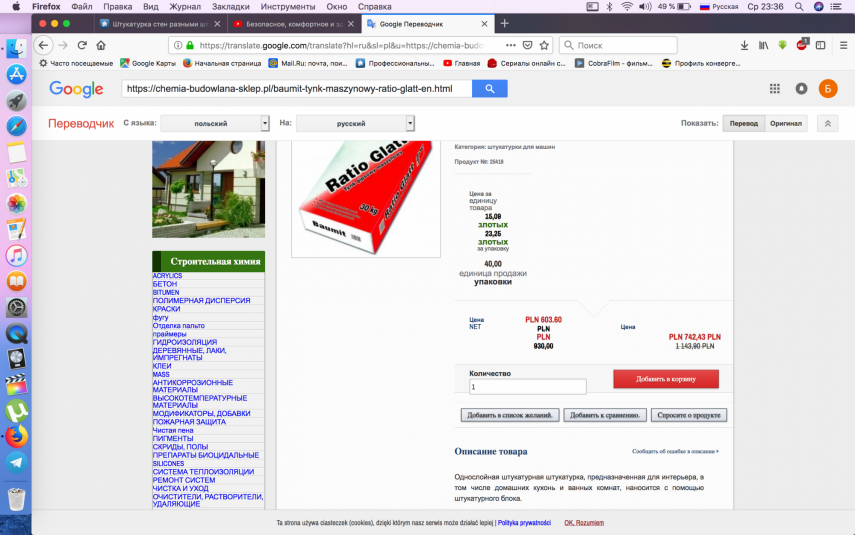Open the Google apps grid
The height and width of the screenshot is (535, 855).
point(775,89)
